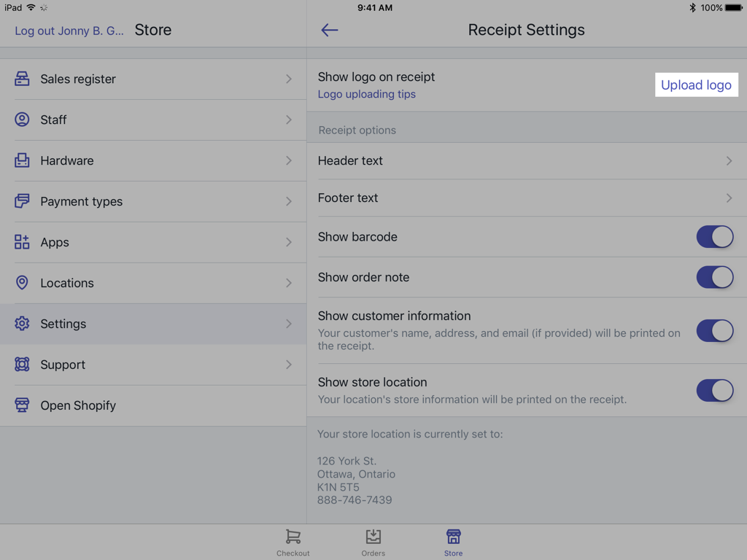Turn off Show order note

point(714,277)
